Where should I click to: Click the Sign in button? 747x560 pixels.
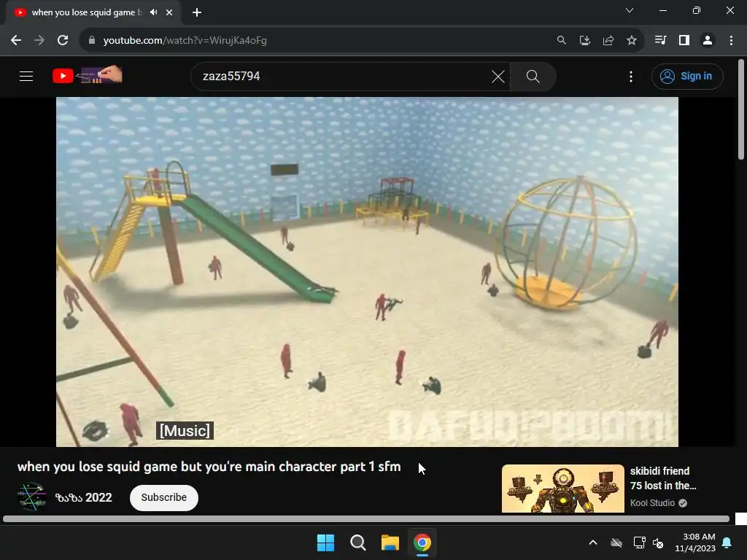(687, 76)
